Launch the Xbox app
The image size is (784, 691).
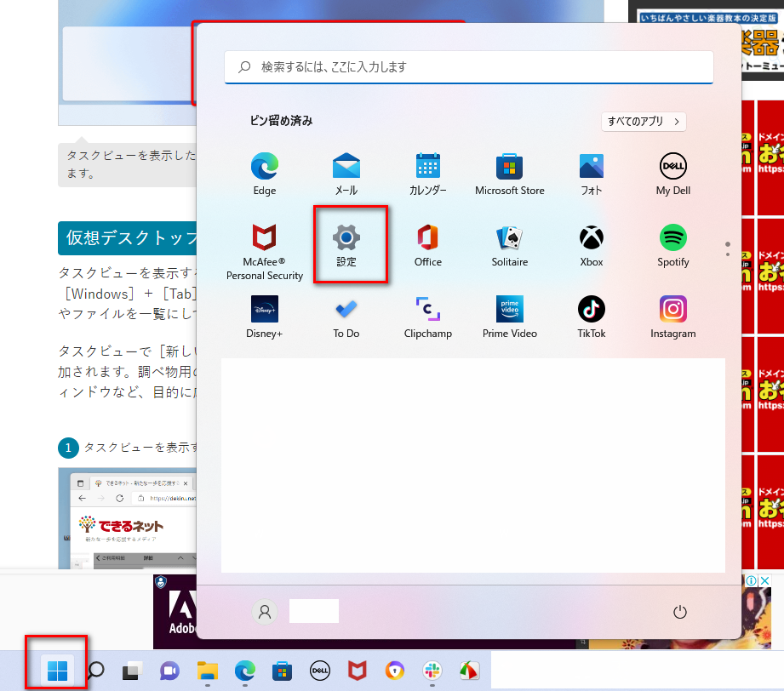(592, 245)
